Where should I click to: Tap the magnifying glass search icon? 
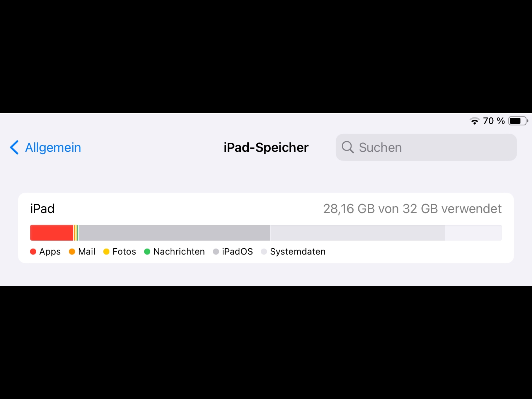[348, 147]
